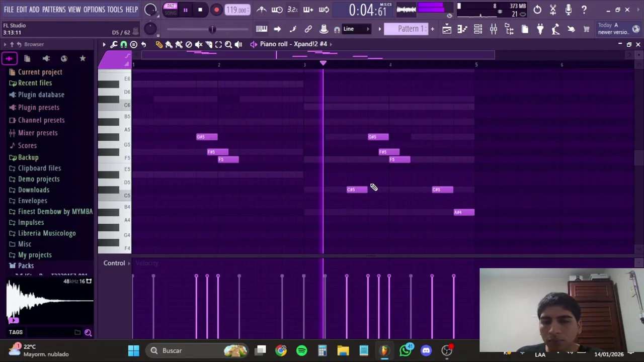Image resolution: width=644 pixels, height=362 pixels.
Task: Open the OPTIONS menu
Action: point(94,10)
